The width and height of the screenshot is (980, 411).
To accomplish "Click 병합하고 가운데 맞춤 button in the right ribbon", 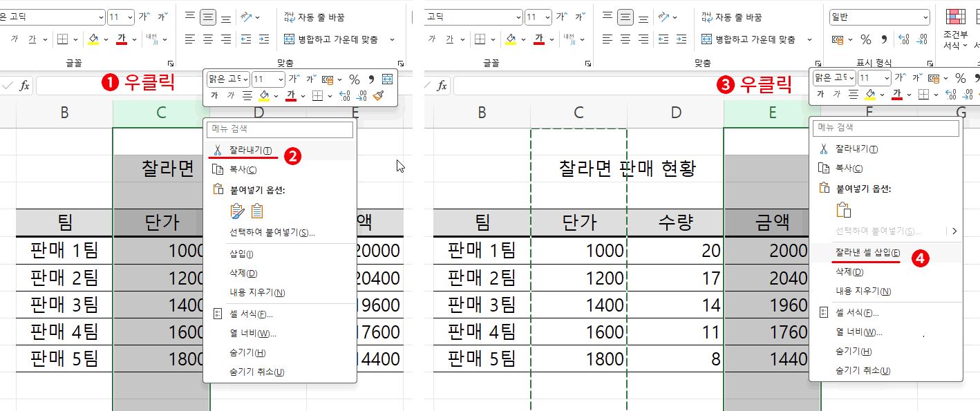I will point(748,39).
